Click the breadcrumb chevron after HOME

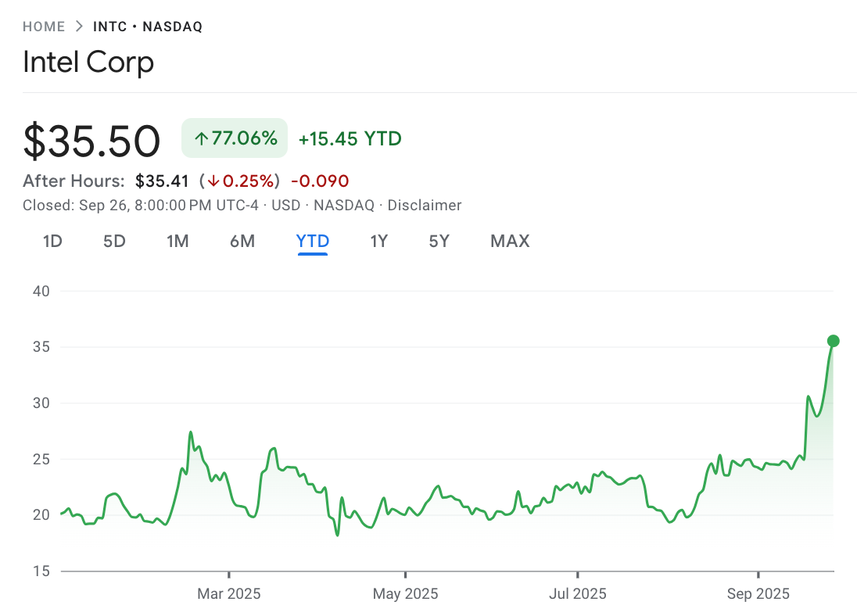point(78,25)
